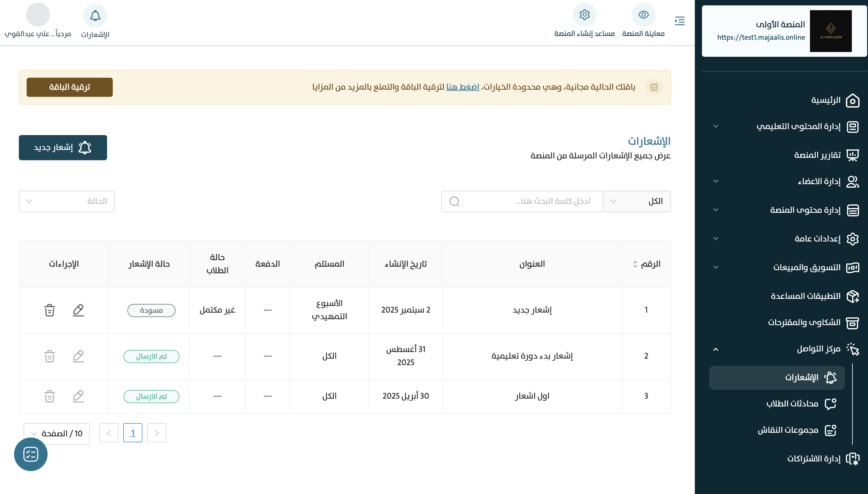Open the الكل filter dropdown
868x494 pixels.
(636, 201)
